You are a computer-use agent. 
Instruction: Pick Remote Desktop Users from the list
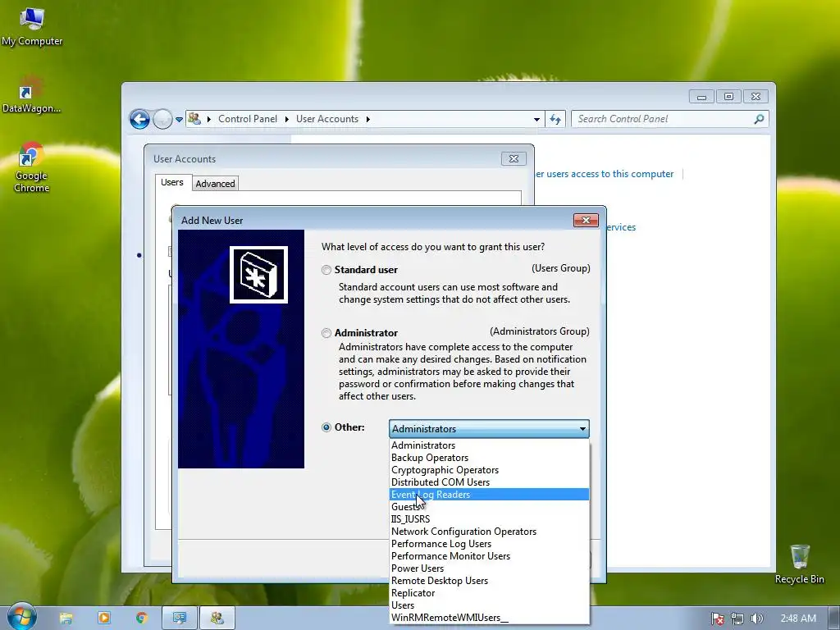[489, 581]
